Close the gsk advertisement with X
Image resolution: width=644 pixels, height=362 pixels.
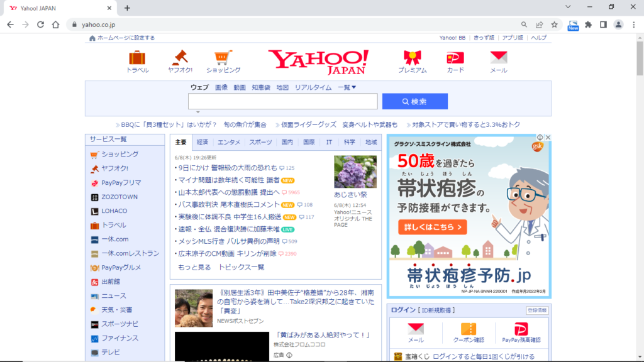[548, 138]
